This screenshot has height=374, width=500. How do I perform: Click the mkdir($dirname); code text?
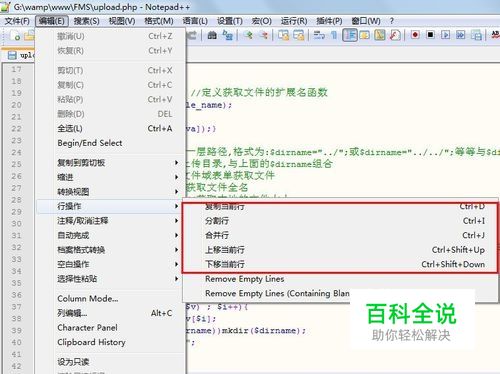click(264, 331)
